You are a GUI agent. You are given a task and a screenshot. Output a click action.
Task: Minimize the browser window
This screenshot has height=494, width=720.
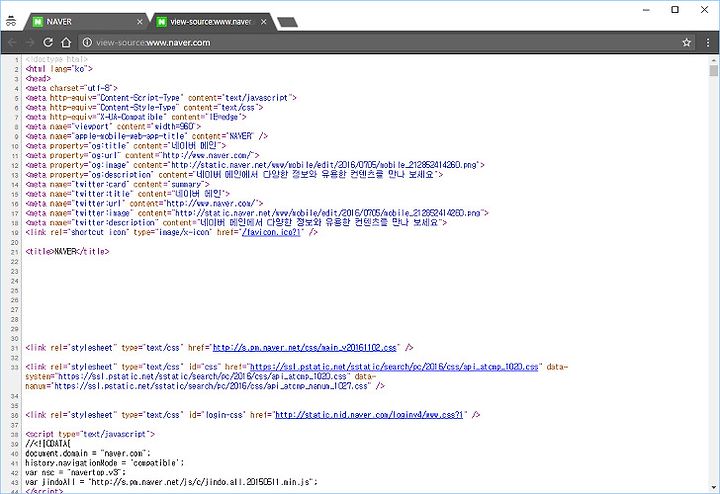pyautogui.click(x=646, y=9)
